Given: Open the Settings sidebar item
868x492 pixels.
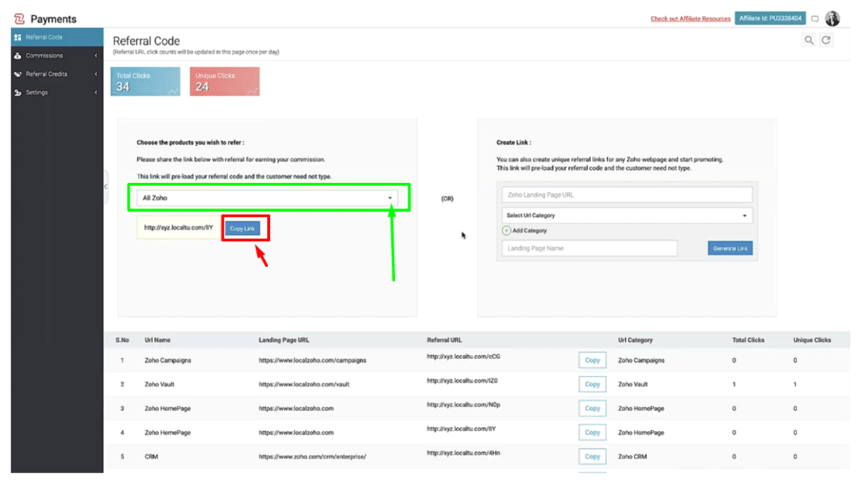Looking at the screenshot, I should [x=57, y=93].
